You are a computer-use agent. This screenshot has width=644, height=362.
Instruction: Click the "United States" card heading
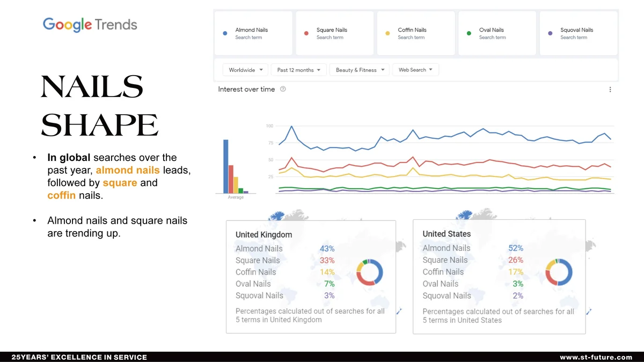447,234
